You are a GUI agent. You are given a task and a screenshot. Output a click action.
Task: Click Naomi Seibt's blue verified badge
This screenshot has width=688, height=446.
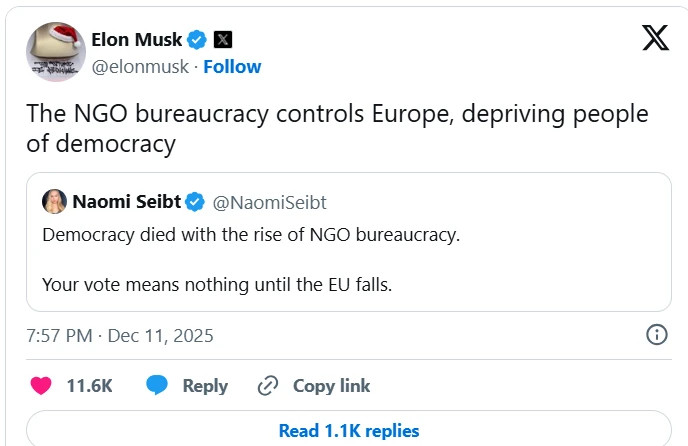[197, 202]
